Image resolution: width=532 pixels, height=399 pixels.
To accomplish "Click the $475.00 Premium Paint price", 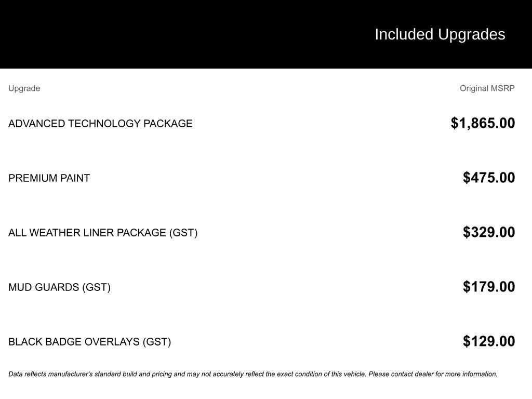I will [489, 178].
